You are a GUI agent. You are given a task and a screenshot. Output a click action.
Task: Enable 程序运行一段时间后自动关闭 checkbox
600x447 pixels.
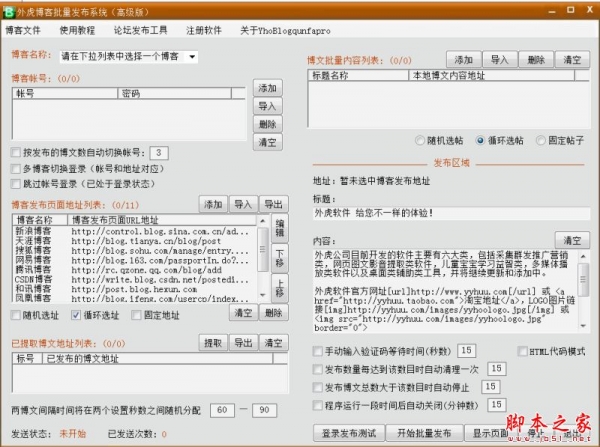coord(318,405)
